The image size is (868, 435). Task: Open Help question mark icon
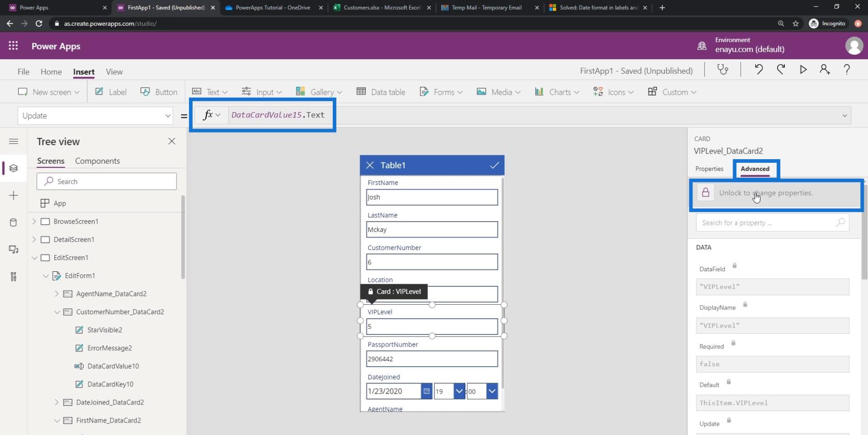(x=847, y=70)
